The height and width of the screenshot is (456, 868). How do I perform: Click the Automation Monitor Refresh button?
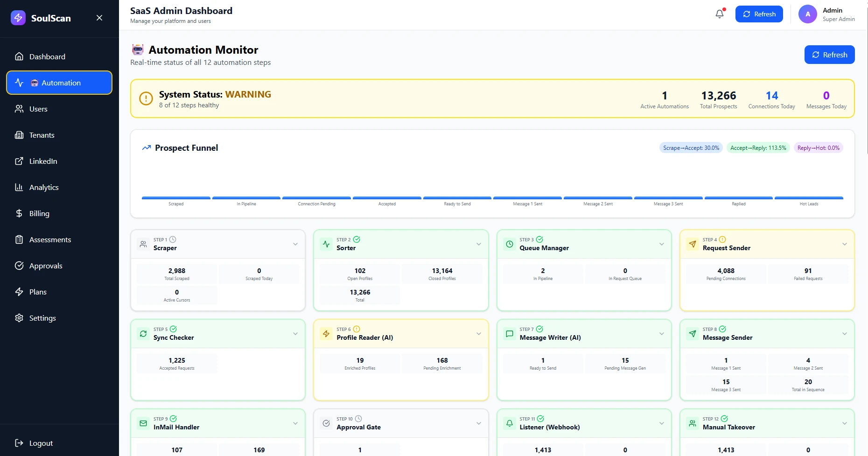[x=829, y=55]
